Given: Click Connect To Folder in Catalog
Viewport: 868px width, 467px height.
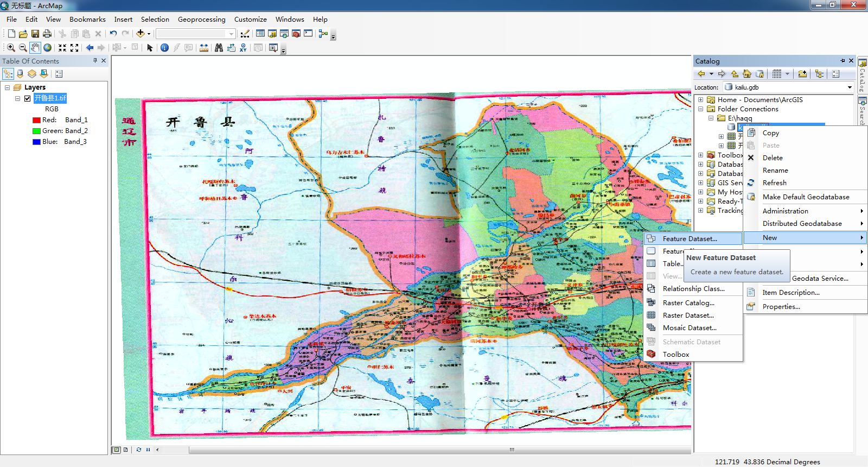Looking at the screenshot, I should coord(802,74).
